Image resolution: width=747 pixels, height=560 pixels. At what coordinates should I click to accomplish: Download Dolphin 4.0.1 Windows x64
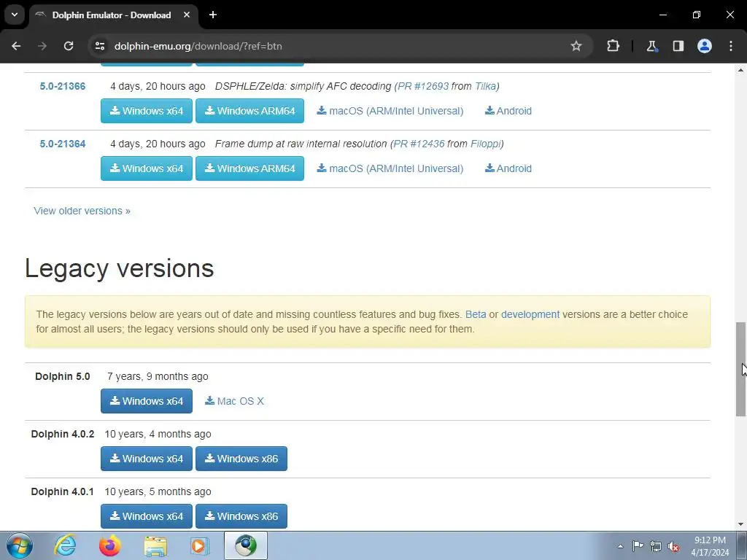[147, 516]
